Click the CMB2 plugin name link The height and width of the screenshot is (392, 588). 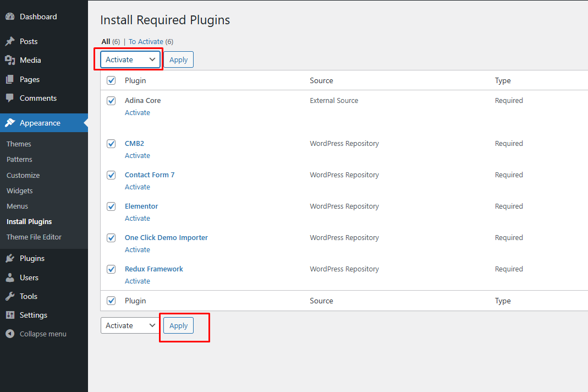click(134, 144)
